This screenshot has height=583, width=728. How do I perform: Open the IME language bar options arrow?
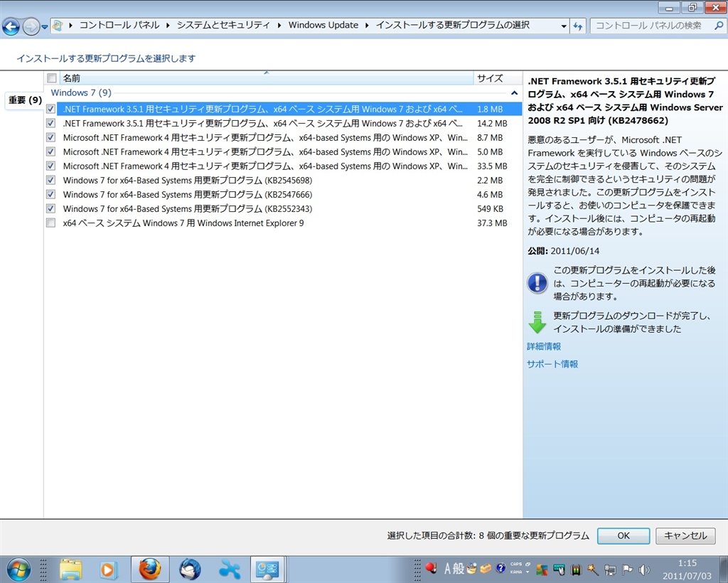[528, 572]
